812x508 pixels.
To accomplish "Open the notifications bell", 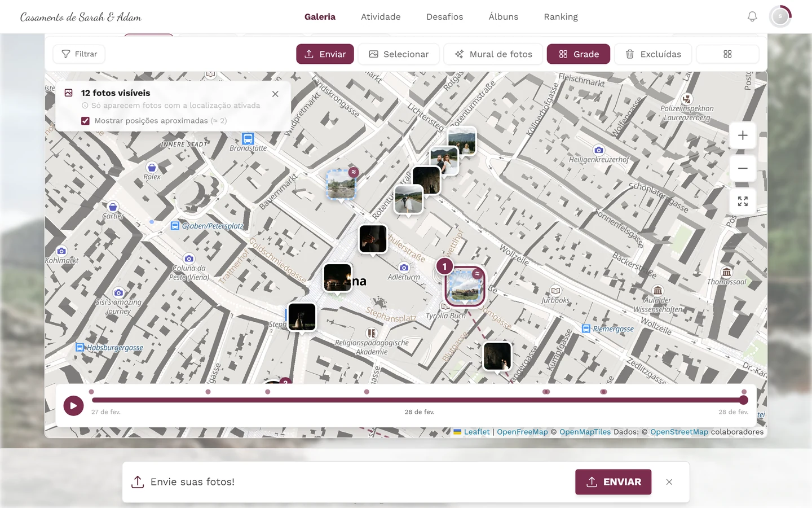I will pos(752,17).
